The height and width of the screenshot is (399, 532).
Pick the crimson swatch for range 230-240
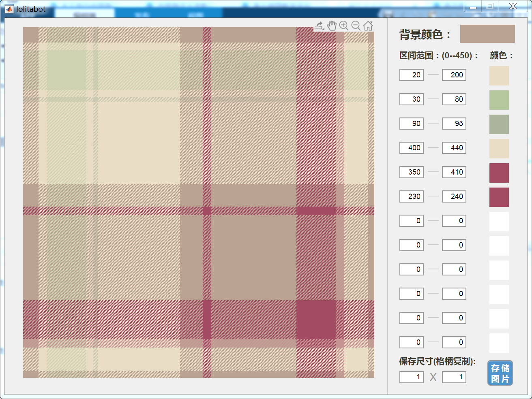pos(499,197)
